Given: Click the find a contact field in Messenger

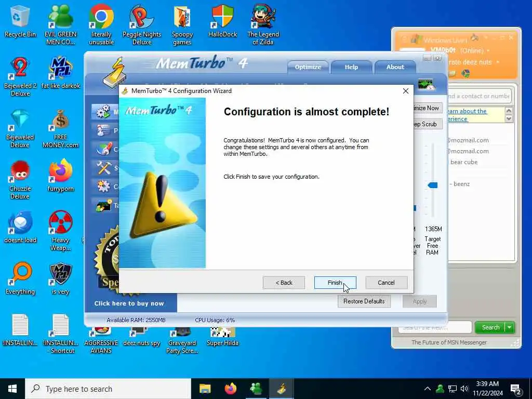Looking at the screenshot, I should click(x=478, y=96).
